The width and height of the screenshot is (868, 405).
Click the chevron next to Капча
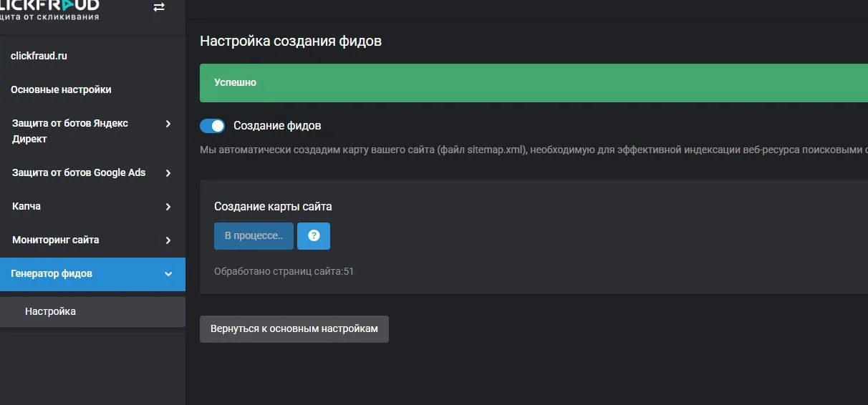click(x=168, y=207)
